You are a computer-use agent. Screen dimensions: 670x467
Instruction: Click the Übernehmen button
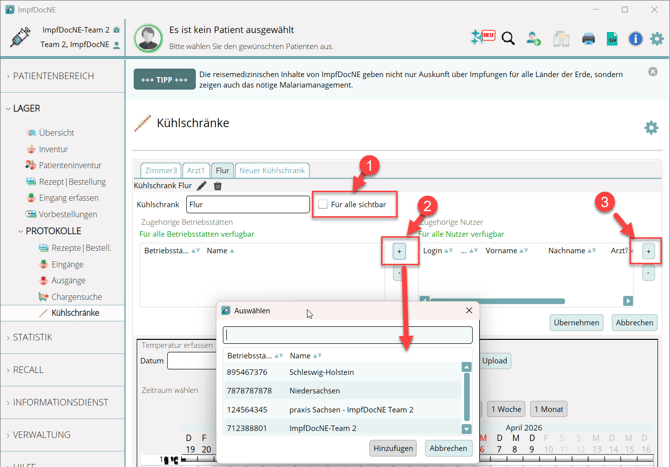click(x=577, y=322)
